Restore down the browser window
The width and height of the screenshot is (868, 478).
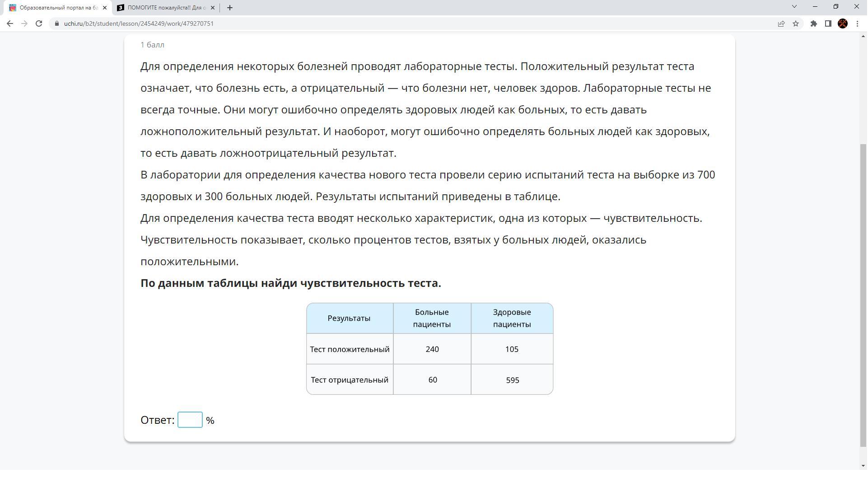pos(836,6)
